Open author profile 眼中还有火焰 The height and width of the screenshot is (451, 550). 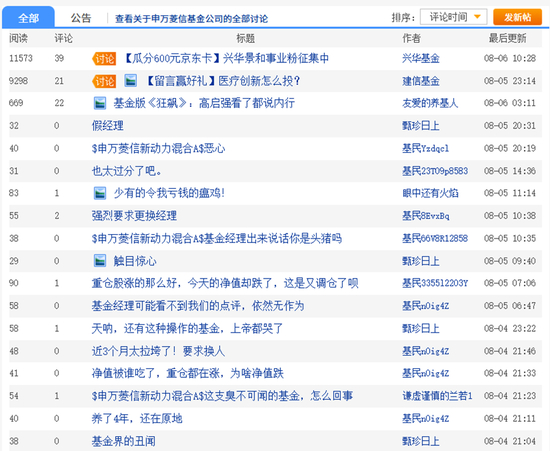coord(430,193)
